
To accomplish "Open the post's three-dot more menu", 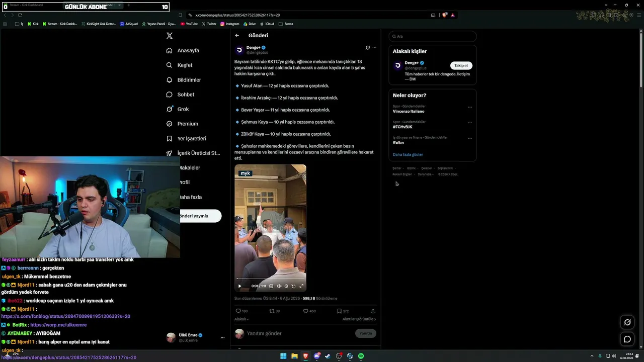I will click(374, 48).
